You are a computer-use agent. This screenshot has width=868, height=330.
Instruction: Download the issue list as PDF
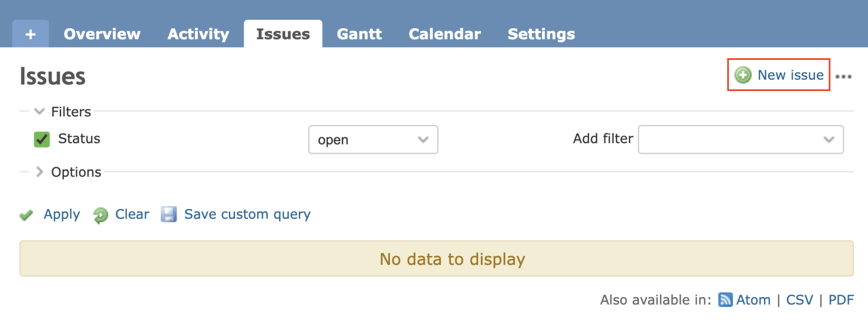[841, 299]
